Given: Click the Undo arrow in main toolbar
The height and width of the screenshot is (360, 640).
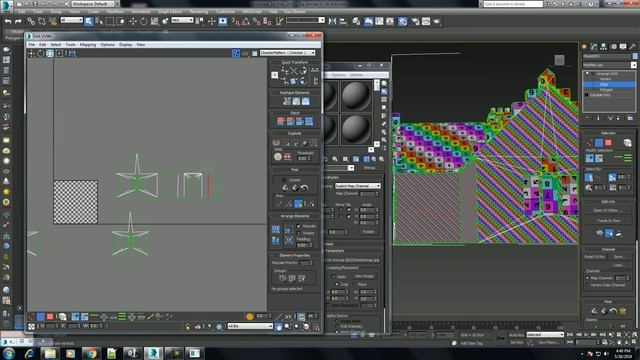Looking at the screenshot, I should click(x=8, y=21).
